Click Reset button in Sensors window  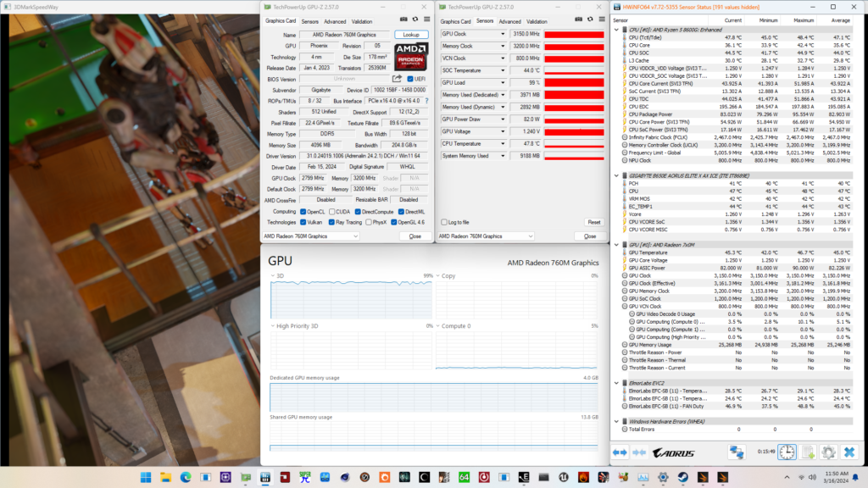(x=594, y=222)
